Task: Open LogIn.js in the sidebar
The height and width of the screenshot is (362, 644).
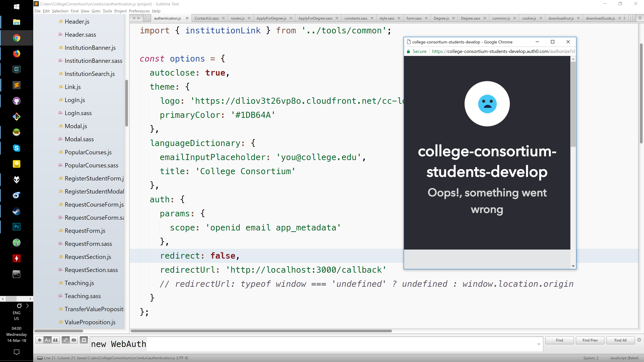Action: pyautogui.click(x=75, y=100)
